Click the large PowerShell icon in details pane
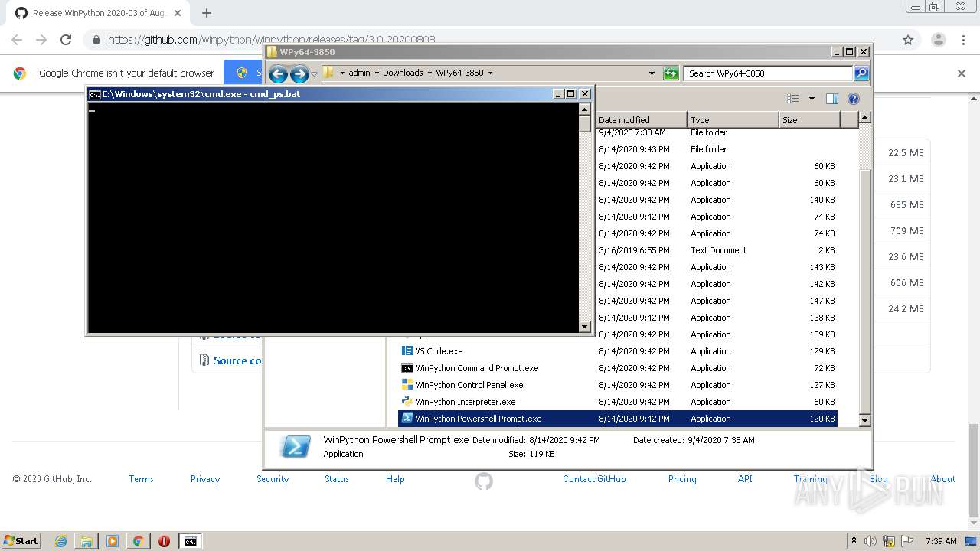980x551 pixels. click(x=296, y=447)
